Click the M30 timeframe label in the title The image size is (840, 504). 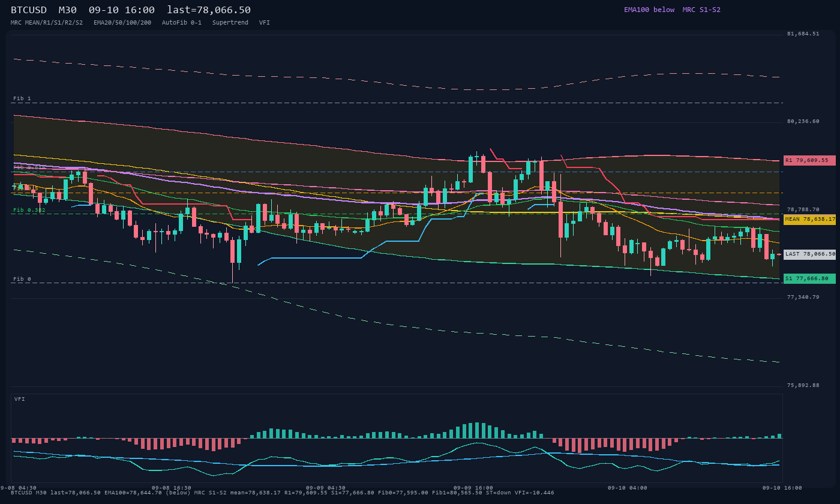coord(68,10)
